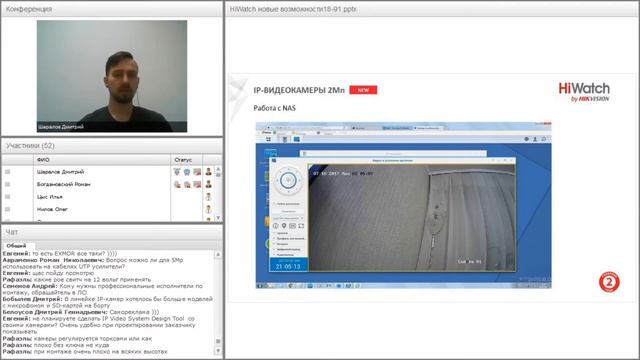Click second status icon in Шарапов Дмитрий row
This screenshot has width=640, height=360.
coord(187,172)
